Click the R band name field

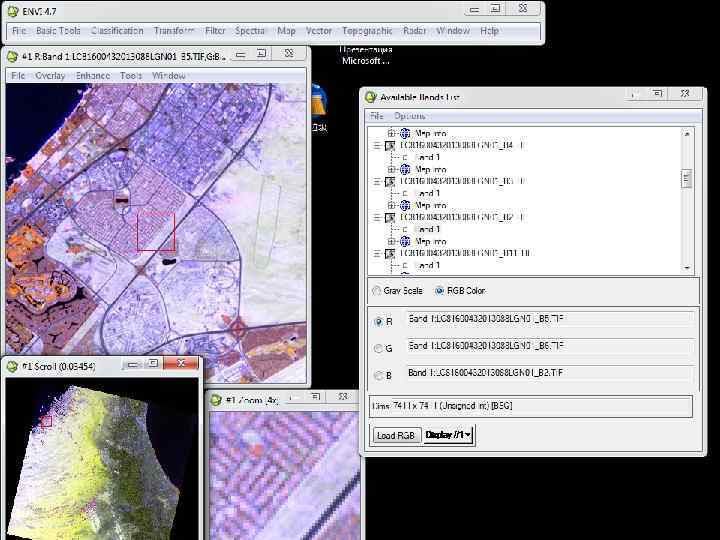point(550,319)
